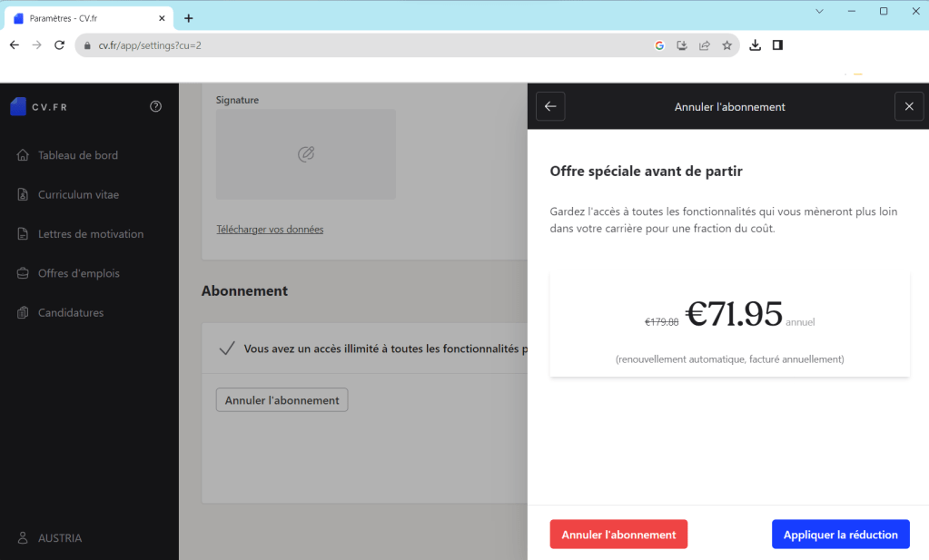Screen dimensions: 929x560
Task: Click the Télécharger vos données link
Action: click(x=270, y=230)
